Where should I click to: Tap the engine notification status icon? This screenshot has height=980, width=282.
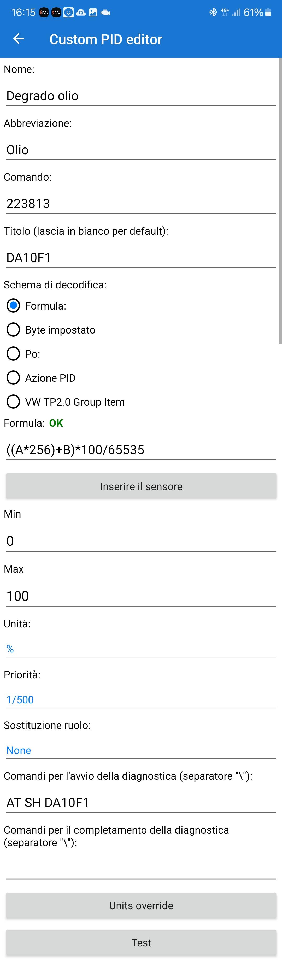tap(105, 13)
